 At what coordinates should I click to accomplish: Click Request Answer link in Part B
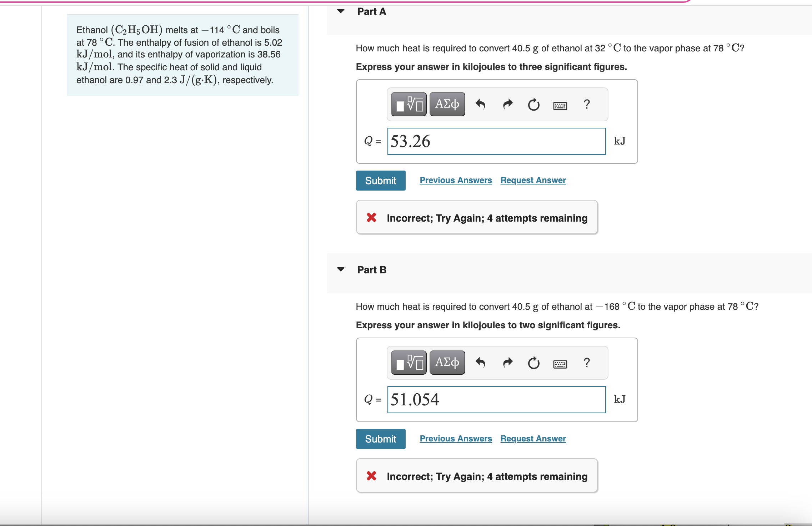[533, 439]
